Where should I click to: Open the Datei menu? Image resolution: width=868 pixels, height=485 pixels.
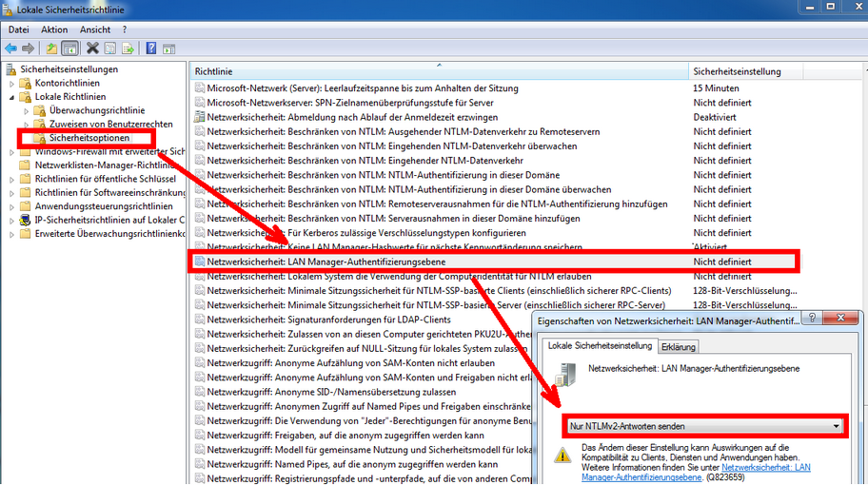(x=19, y=29)
